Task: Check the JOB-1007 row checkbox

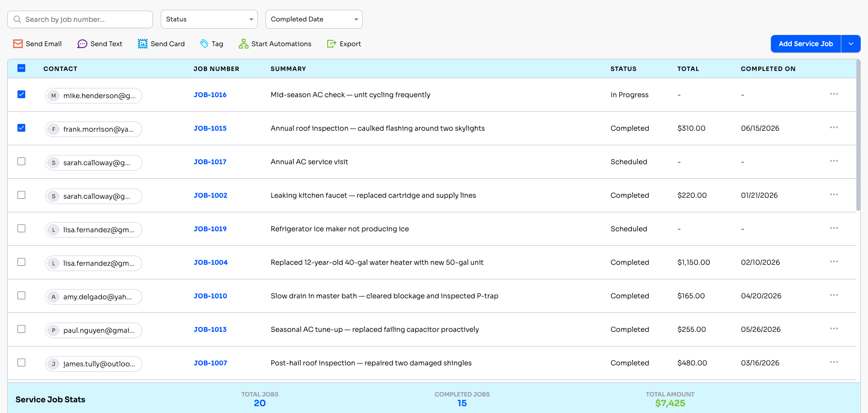Action: [x=21, y=362]
